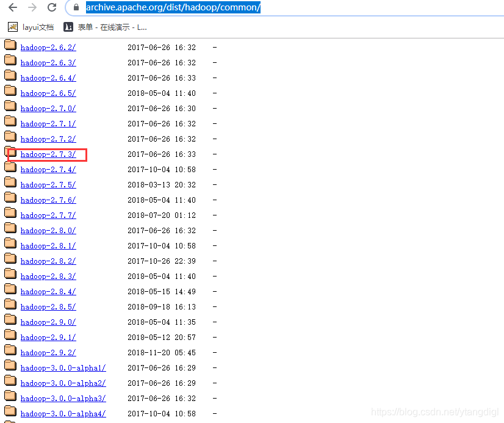Screen dimensions: 504x423
Task: Click the folder icon beside hadoop-2.7.7/
Action: [10, 212]
